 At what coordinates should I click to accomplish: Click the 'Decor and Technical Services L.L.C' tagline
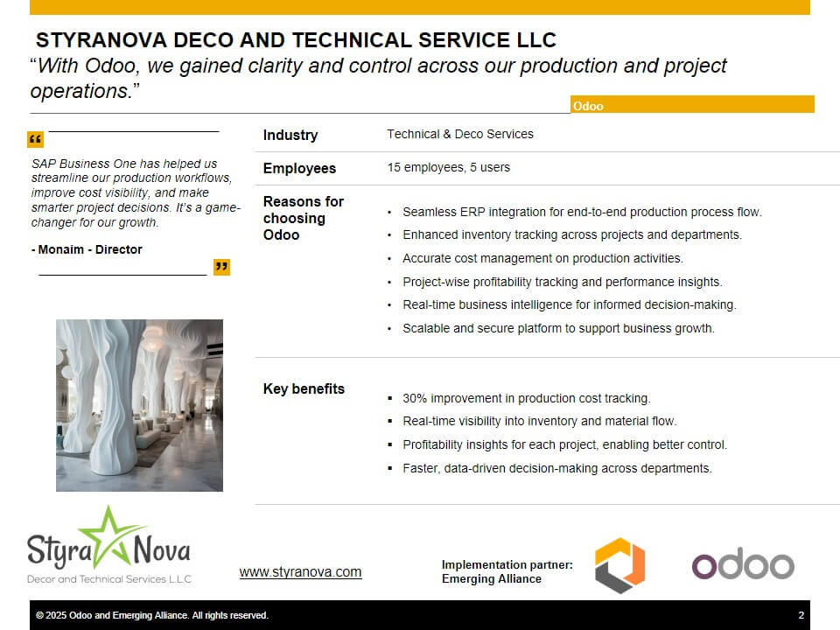pos(109,579)
